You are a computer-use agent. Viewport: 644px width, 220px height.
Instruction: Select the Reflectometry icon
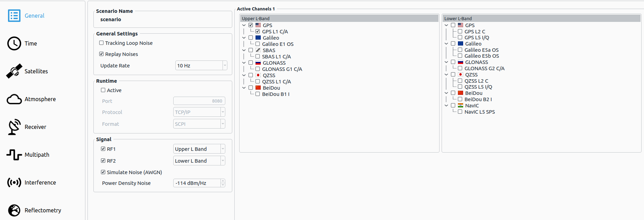pos(14,210)
